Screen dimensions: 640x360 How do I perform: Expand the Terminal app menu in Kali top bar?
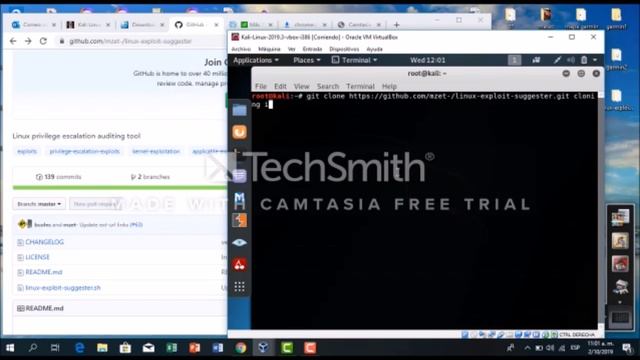(354, 60)
